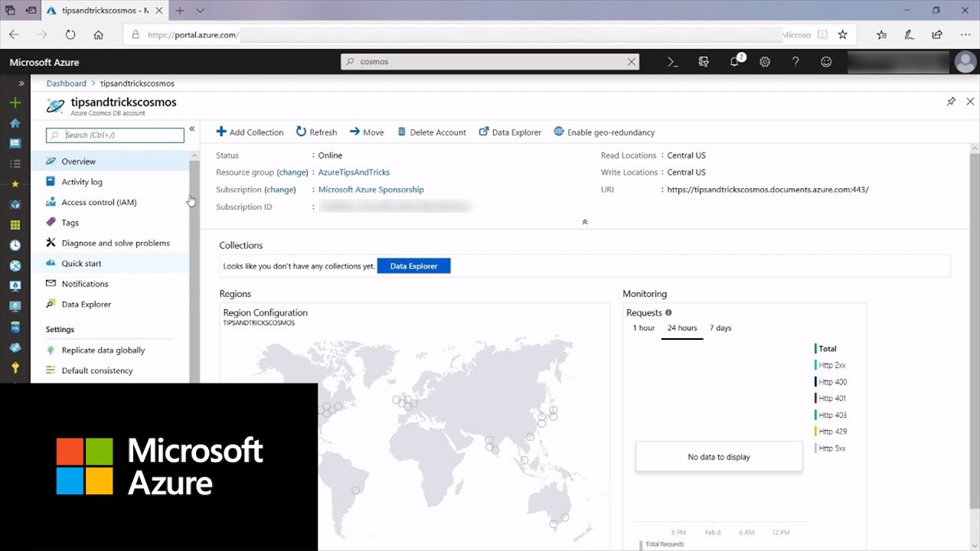Open the Help question mark icon
This screenshot has height=551, width=980.
[x=795, y=62]
